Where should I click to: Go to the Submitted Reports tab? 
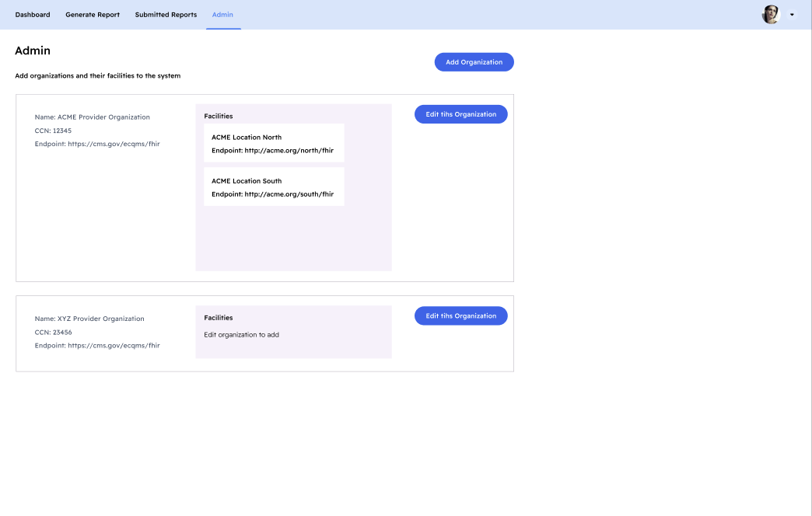pyautogui.click(x=166, y=15)
